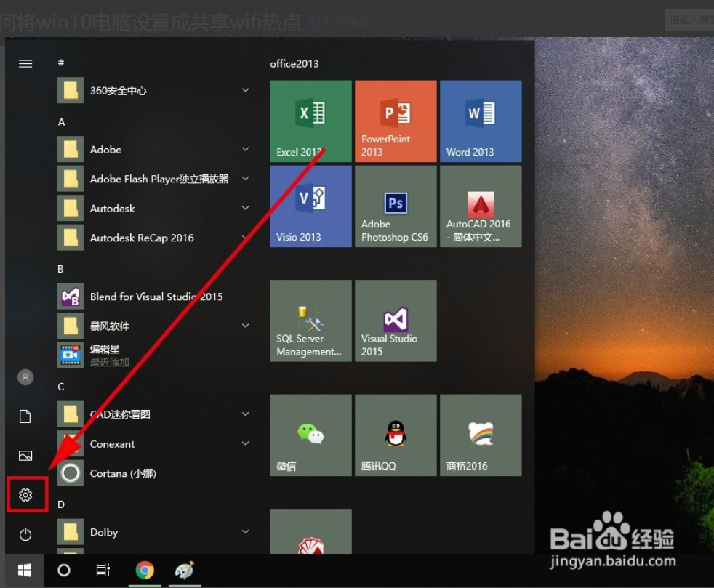The width and height of the screenshot is (714, 588).
Task: Open Cortana circle on the taskbar
Action: tap(64, 571)
